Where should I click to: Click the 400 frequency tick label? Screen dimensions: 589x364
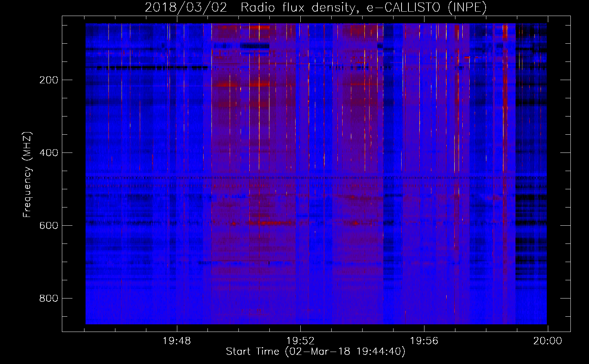[49, 153]
